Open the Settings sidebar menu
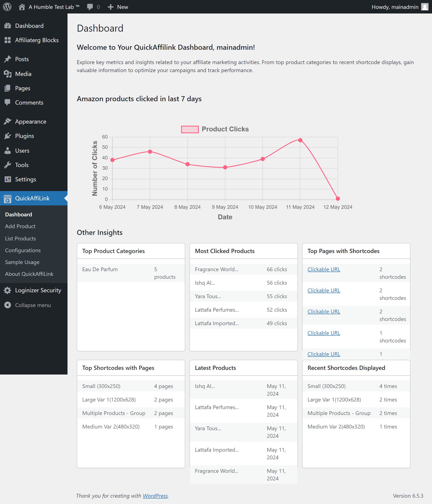Viewport: 432px width, 504px height. [x=26, y=179]
